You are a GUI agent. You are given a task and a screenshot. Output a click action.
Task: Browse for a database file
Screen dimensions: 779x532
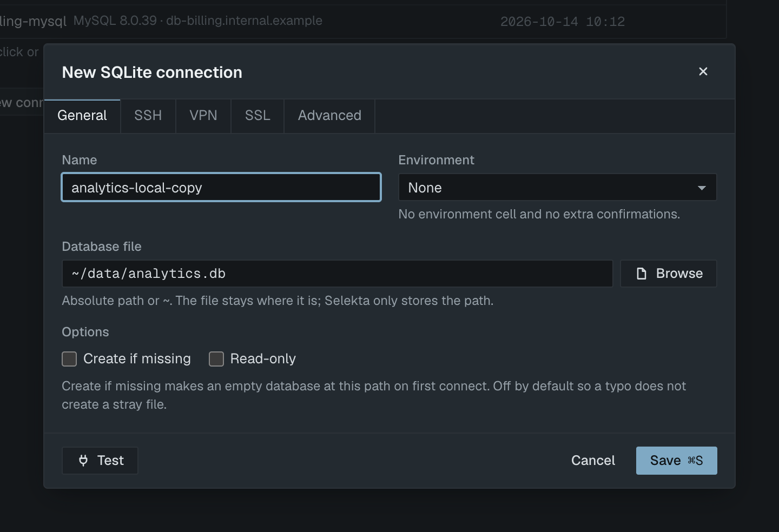point(669,274)
